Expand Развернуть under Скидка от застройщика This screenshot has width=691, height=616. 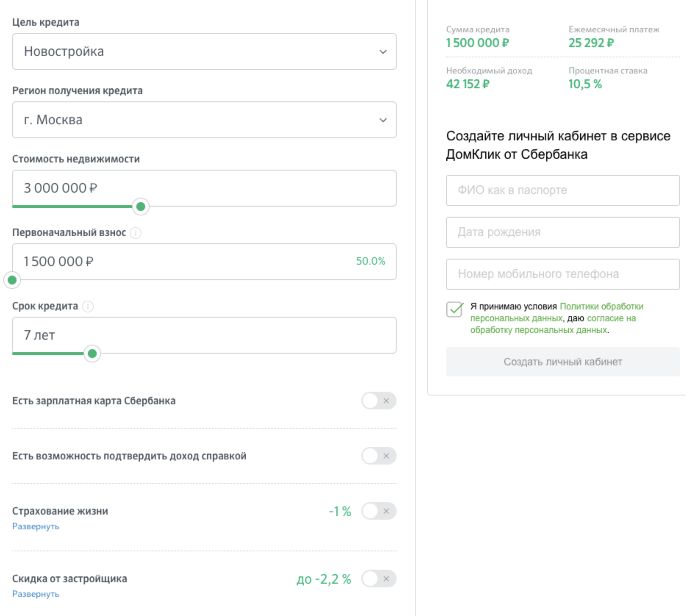click(x=36, y=594)
